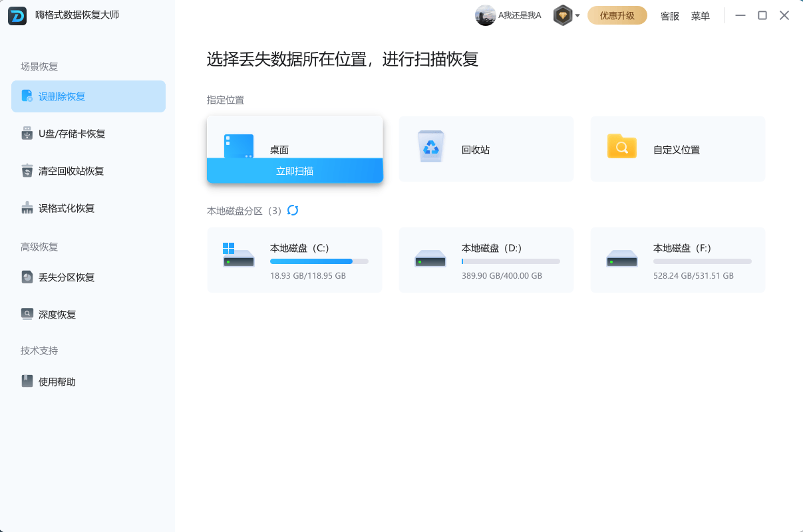
Task: Click the VIP diamond badge icon
Action: [563, 15]
